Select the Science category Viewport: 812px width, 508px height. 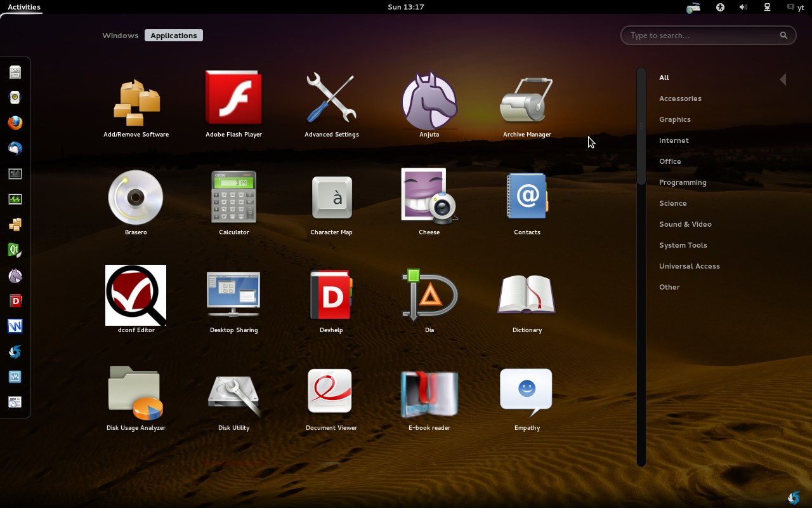pyautogui.click(x=672, y=203)
